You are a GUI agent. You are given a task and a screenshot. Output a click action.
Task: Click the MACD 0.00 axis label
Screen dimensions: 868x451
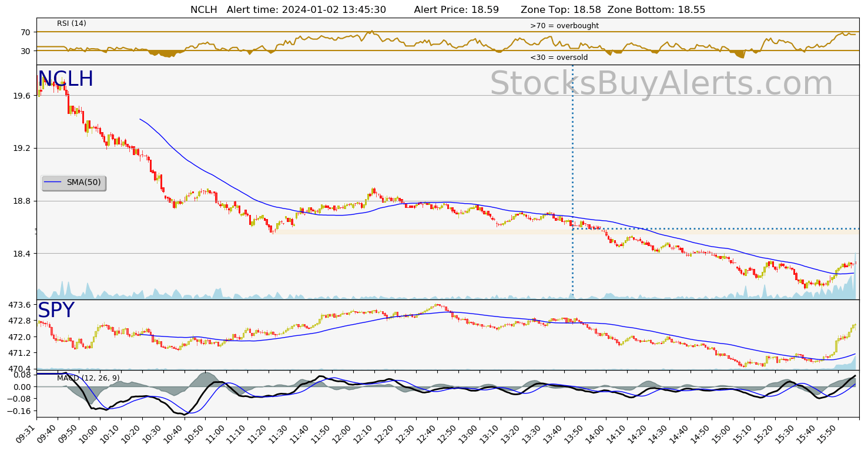pyautogui.click(x=22, y=387)
